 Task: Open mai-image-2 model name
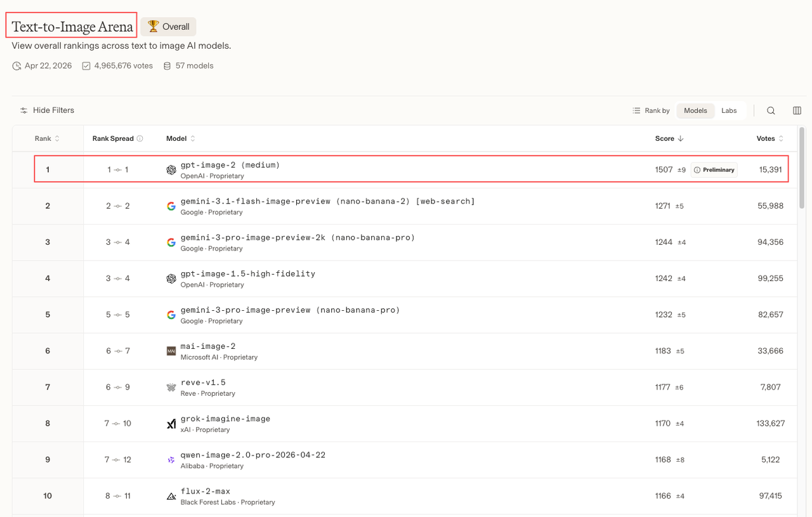point(208,346)
